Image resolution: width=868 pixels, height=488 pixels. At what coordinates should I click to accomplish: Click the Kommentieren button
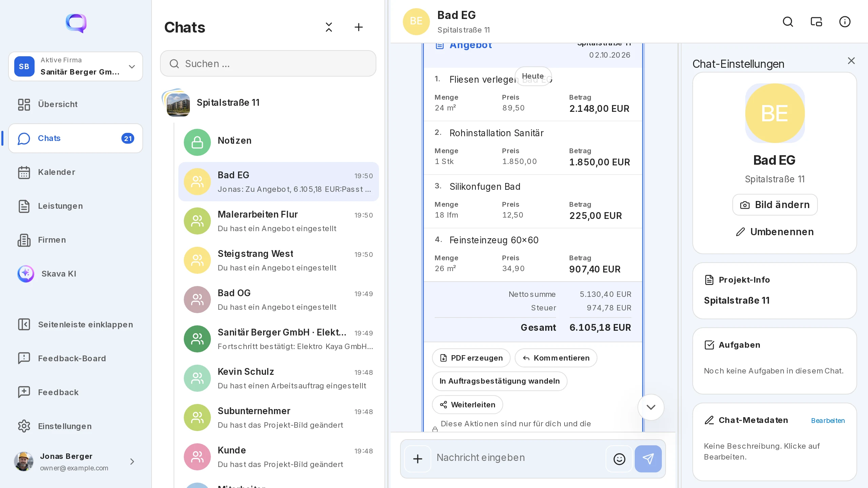pos(556,358)
